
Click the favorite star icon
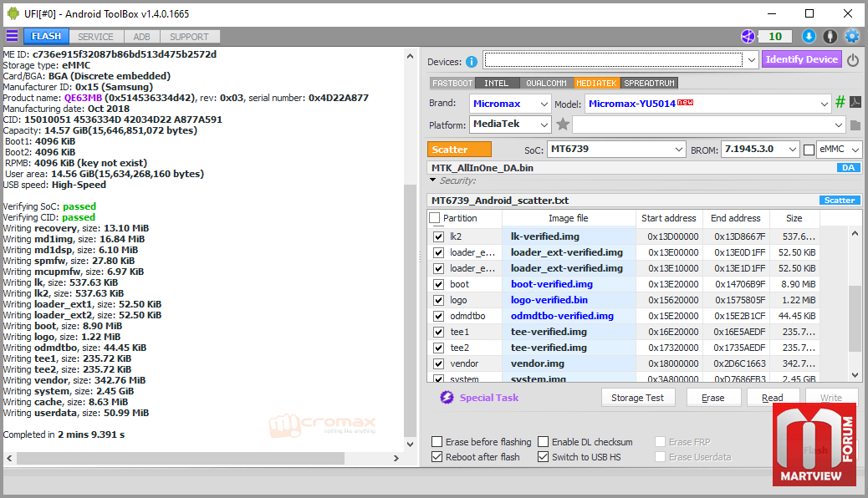click(563, 124)
